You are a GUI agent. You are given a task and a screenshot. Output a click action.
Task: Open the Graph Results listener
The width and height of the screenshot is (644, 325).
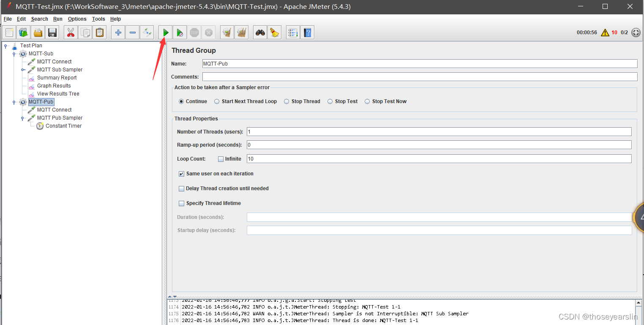54,86
